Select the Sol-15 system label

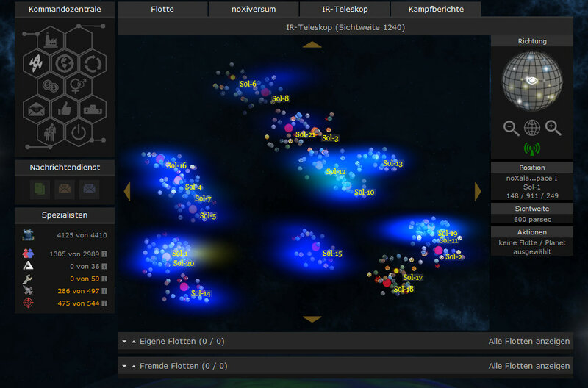332,254
